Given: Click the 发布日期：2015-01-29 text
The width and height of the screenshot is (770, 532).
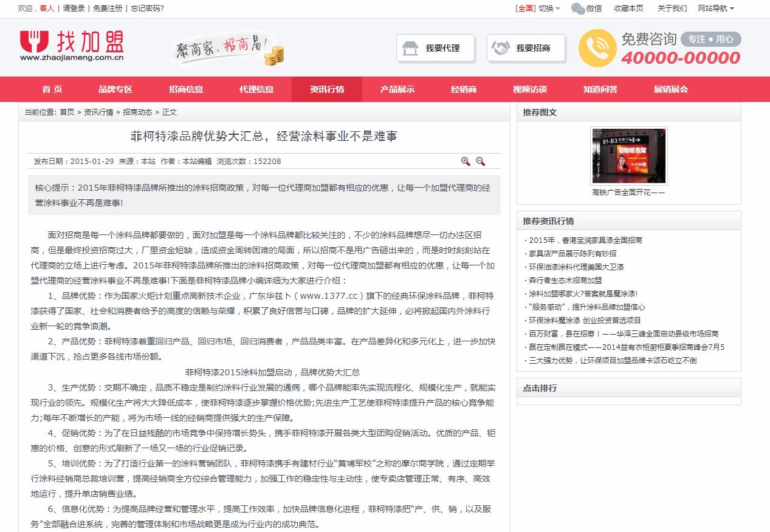Looking at the screenshot, I should click(74, 162).
